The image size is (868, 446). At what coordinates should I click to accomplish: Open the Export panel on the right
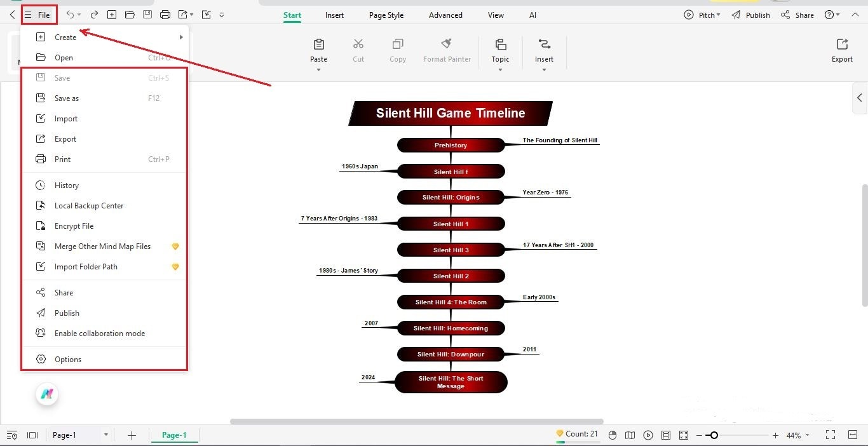[841, 51]
